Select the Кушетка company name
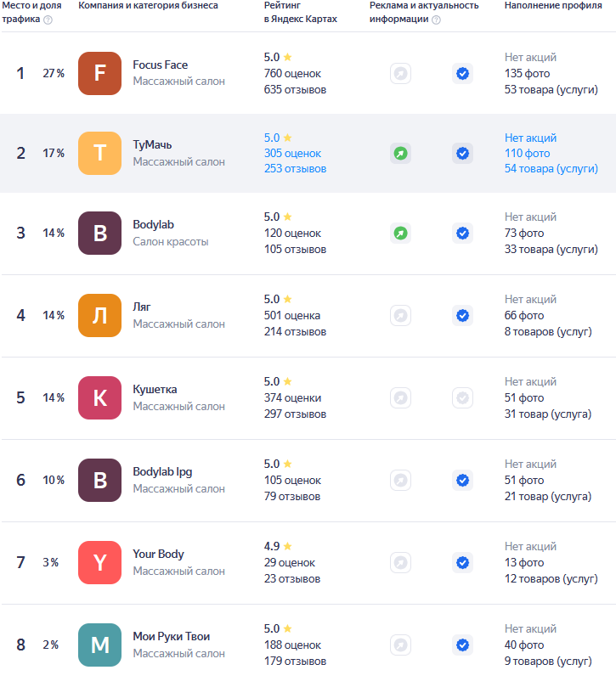Screen dimensions: 616x687 [155, 390]
